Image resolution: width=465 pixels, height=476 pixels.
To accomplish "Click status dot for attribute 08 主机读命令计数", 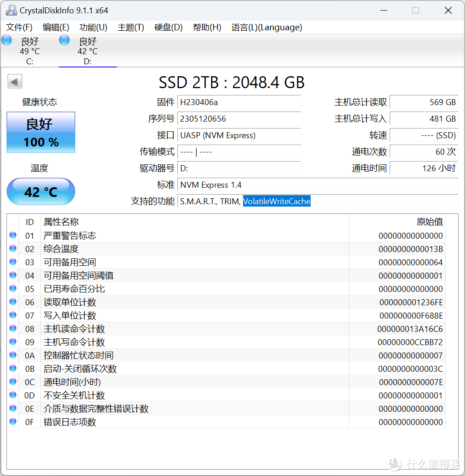I will (x=13, y=329).
